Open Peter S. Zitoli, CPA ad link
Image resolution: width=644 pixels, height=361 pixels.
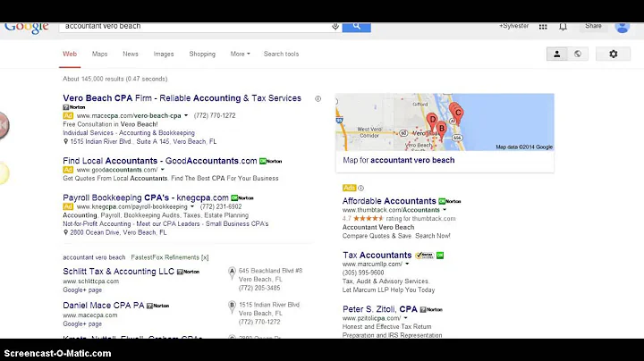point(380,309)
